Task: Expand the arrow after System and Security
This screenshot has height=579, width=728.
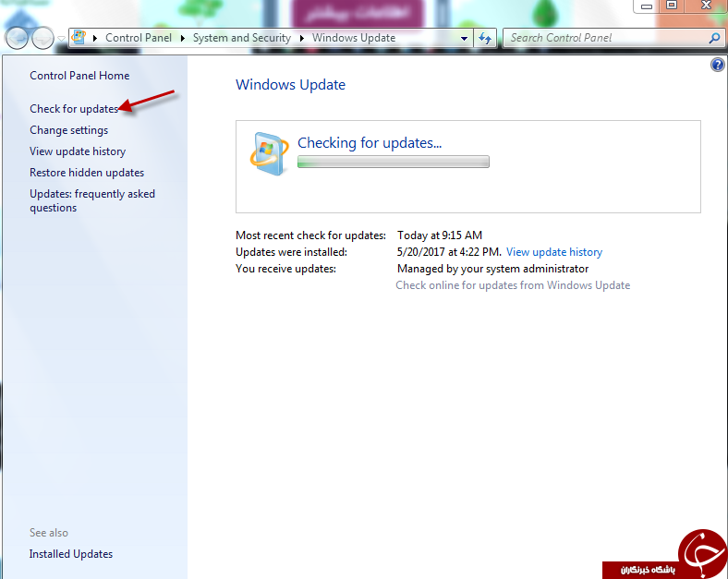Action: (302, 38)
